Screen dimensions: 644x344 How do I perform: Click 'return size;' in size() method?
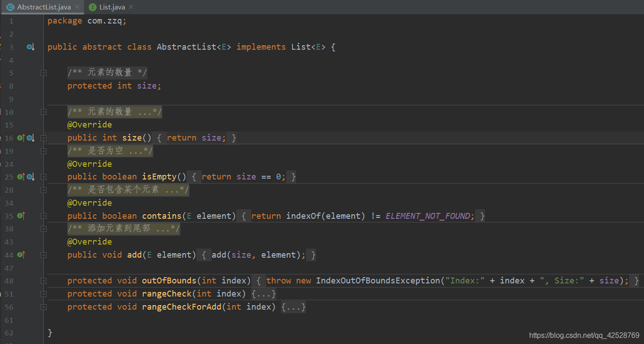click(197, 138)
